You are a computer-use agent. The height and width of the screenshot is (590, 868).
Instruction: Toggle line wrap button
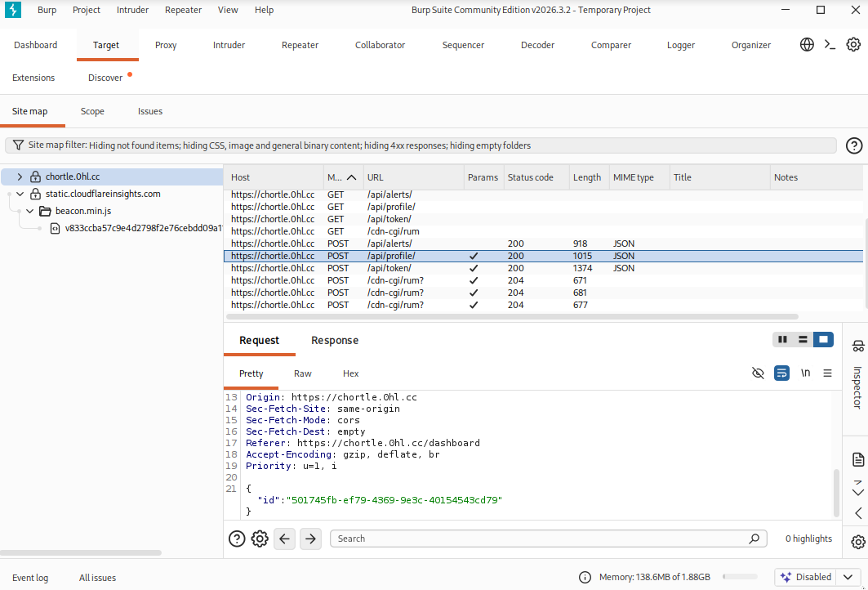point(781,373)
